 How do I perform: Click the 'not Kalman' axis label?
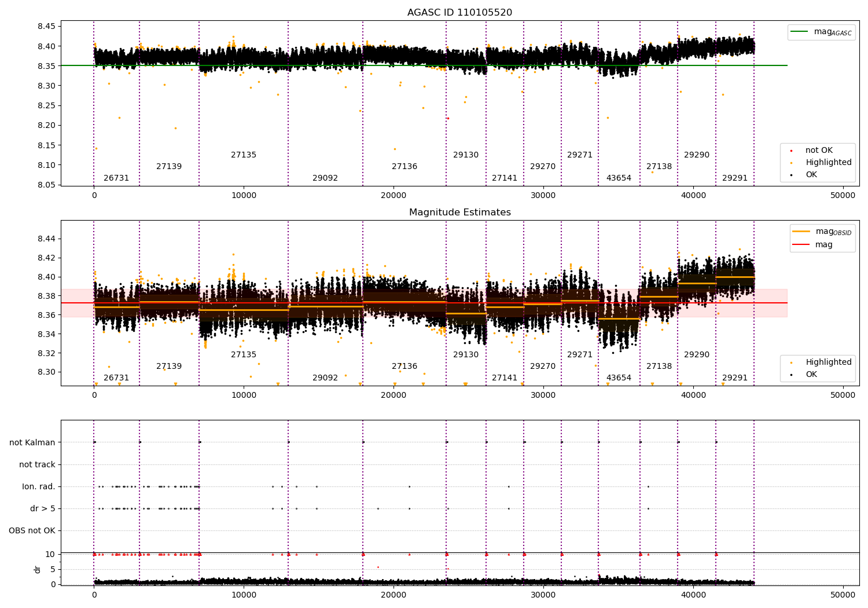32,443
